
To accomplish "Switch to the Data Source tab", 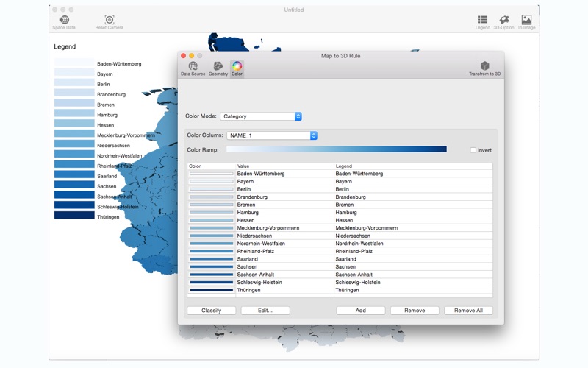I will [193, 67].
